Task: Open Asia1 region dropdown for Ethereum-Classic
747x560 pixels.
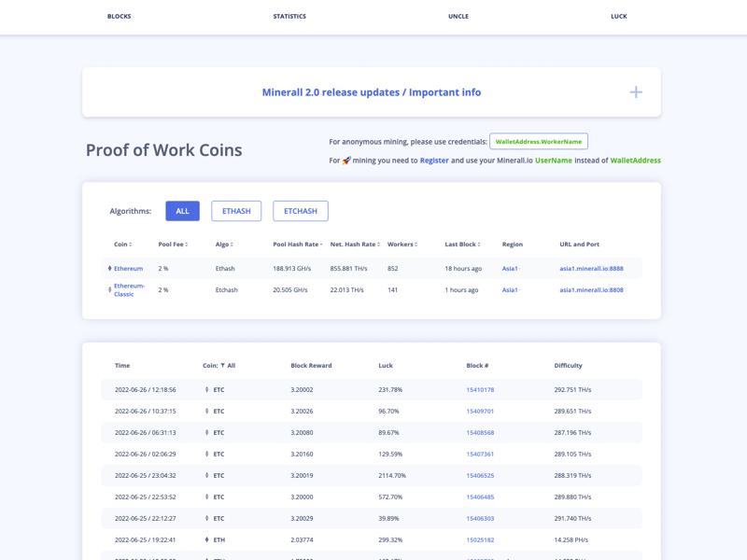Action: (x=511, y=290)
